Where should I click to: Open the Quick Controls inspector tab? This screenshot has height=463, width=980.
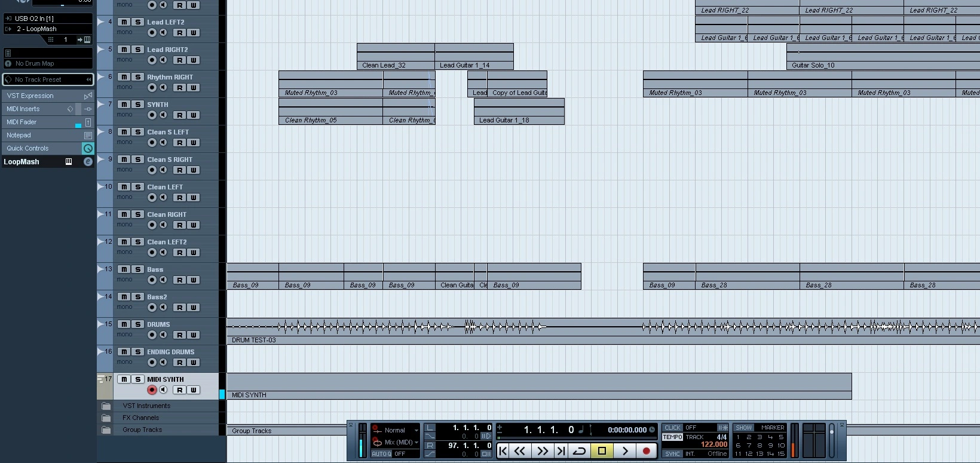48,148
